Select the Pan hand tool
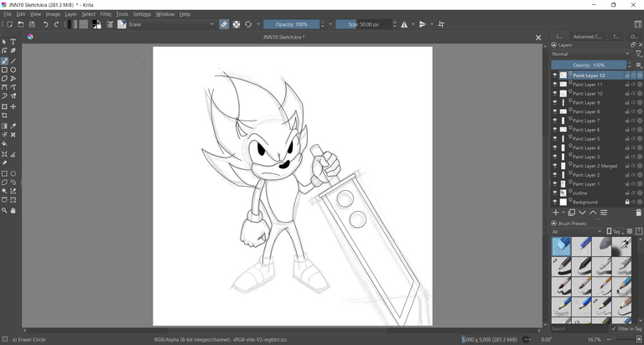Image resolution: width=644 pixels, height=345 pixels. (x=13, y=210)
